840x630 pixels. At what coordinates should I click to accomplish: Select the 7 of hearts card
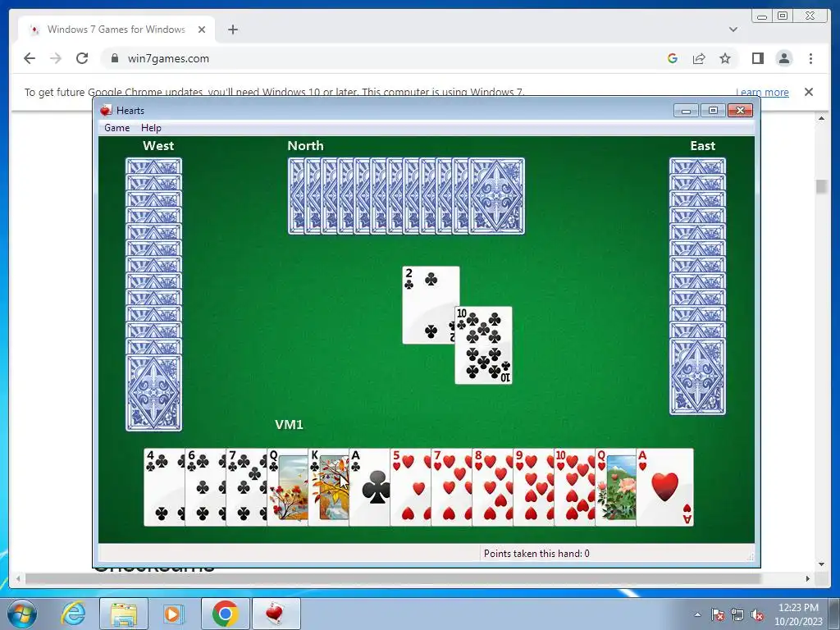452,487
